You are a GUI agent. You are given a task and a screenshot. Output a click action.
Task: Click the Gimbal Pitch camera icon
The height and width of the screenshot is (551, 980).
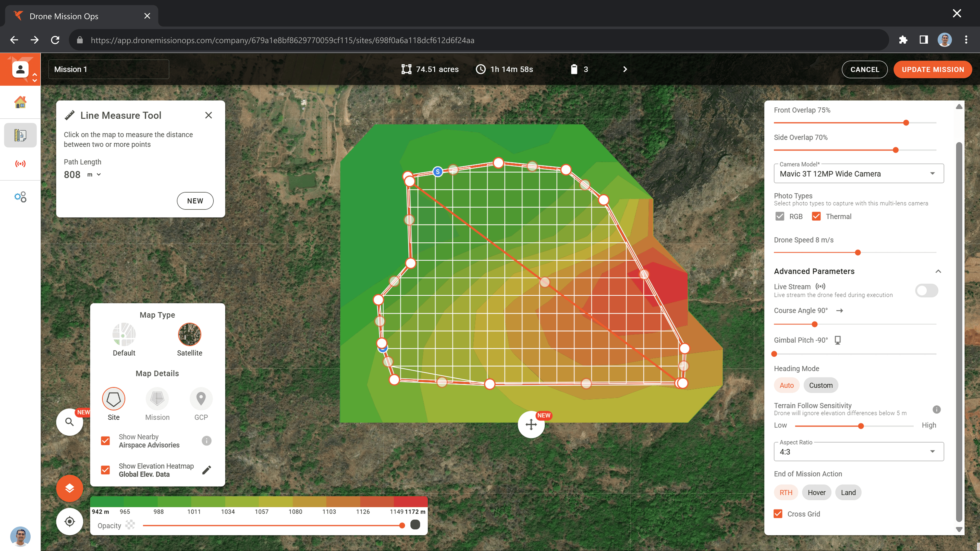point(838,340)
